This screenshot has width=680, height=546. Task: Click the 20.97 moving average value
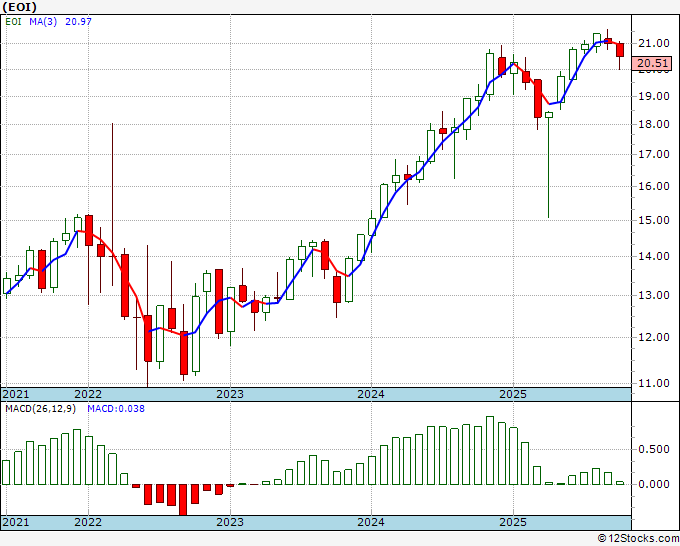[x=78, y=21]
